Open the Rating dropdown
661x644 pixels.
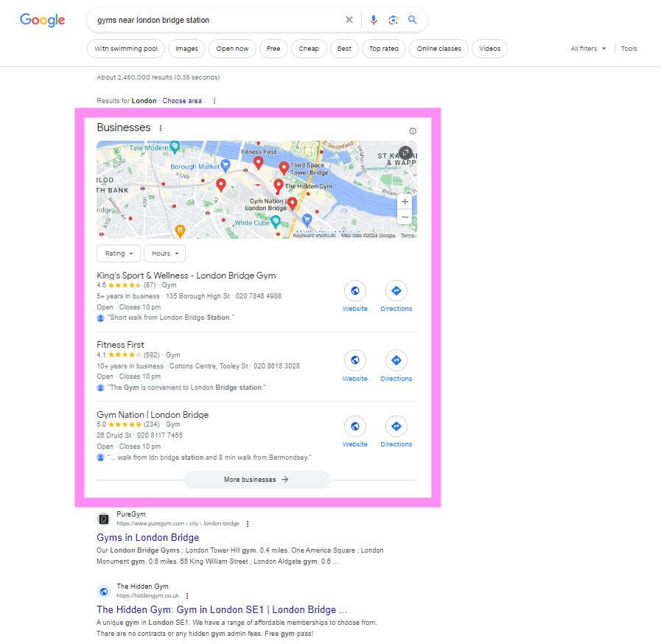(118, 253)
